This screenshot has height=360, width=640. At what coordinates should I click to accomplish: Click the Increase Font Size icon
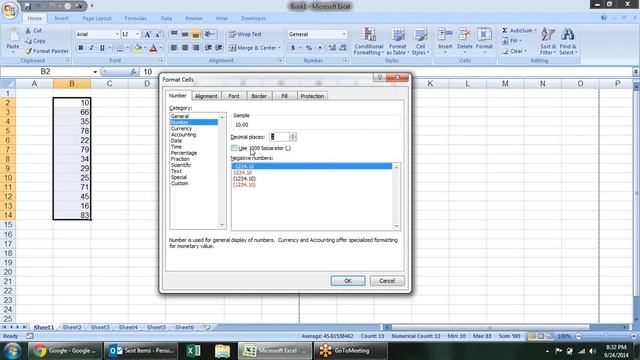click(x=147, y=34)
